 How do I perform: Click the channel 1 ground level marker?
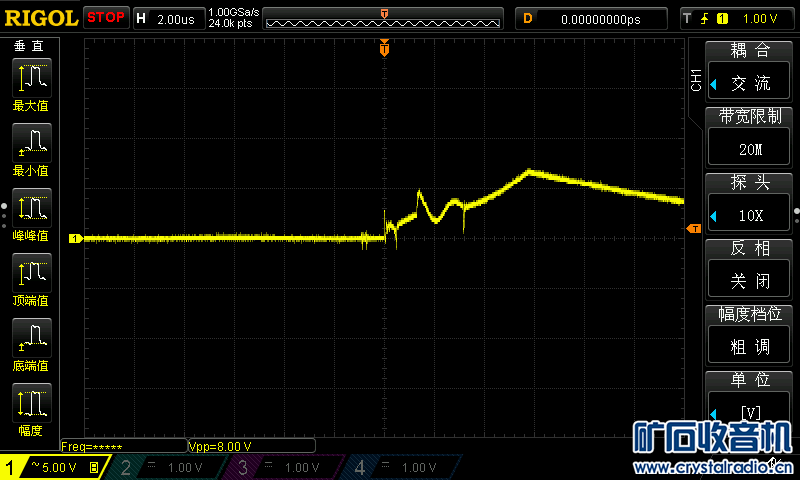click(x=76, y=238)
